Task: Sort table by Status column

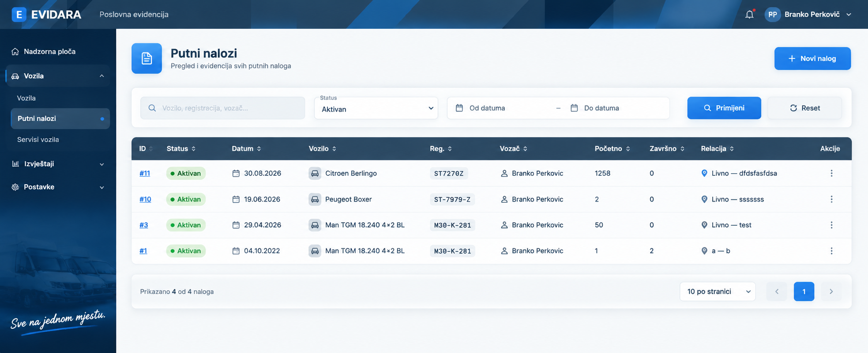Action: [181, 149]
